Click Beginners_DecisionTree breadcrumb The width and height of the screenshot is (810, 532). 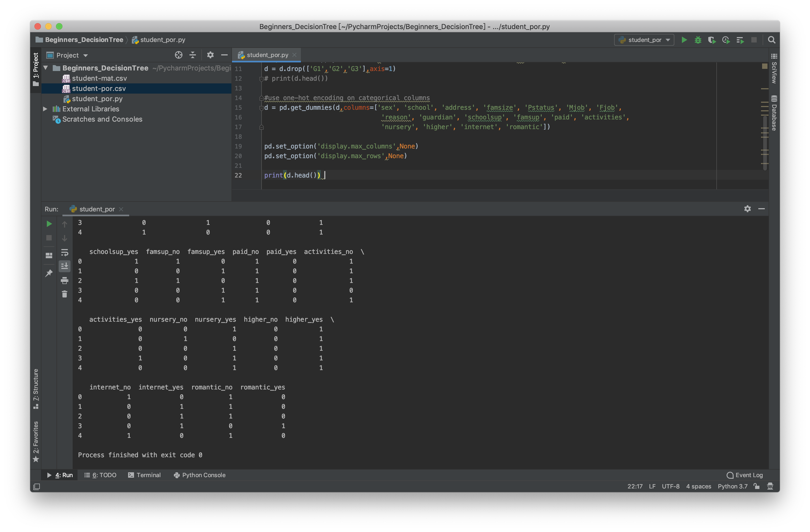[80, 40]
